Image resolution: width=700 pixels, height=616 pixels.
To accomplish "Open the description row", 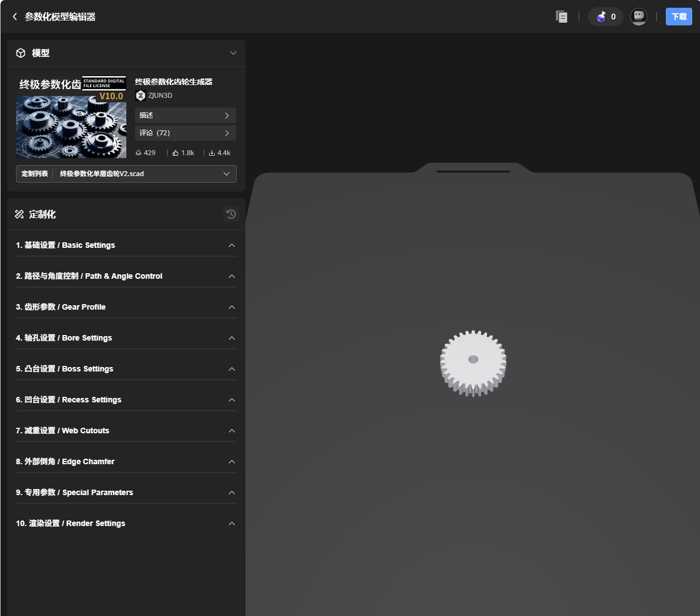I will (x=185, y=115).
